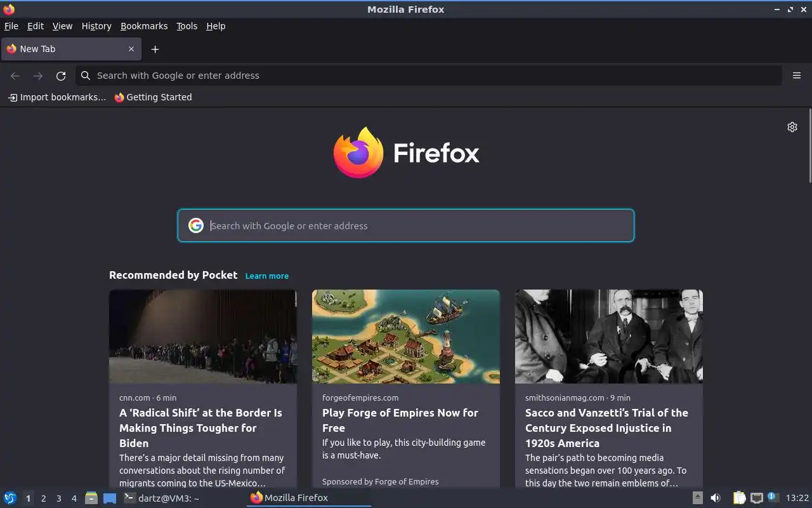Open the Tools menu
Viewport: 812px width, 508px height.
coord(187,26)
